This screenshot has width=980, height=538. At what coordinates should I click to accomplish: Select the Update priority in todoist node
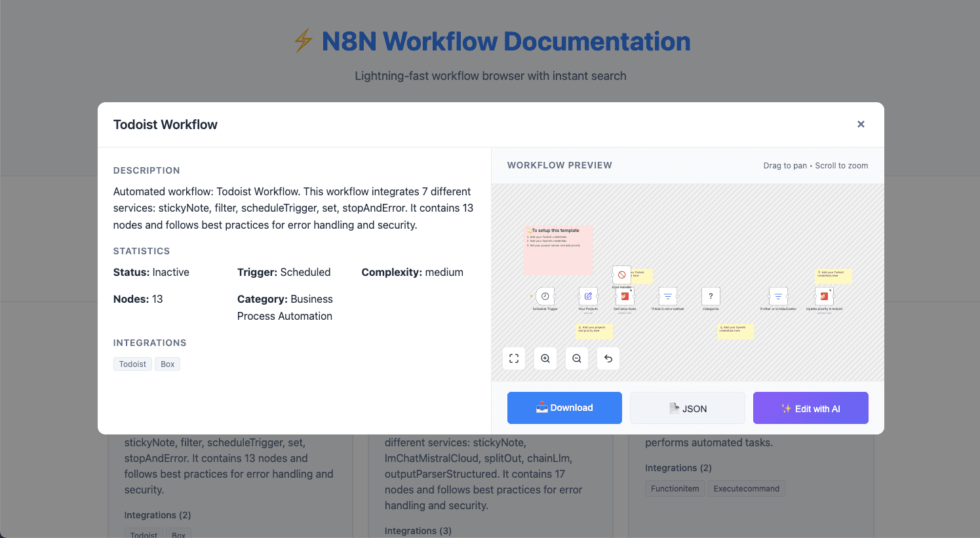(824, 296)
